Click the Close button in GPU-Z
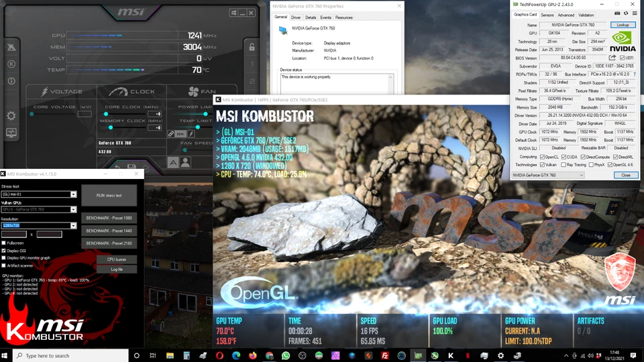The height and width of the screenshot is (362, 644). click(625, 175)
